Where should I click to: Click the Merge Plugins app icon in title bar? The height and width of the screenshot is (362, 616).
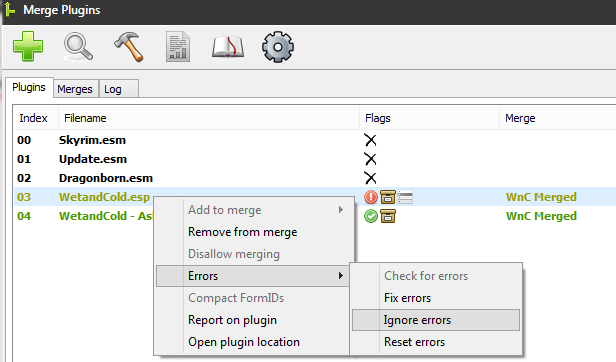click(10, 10)
